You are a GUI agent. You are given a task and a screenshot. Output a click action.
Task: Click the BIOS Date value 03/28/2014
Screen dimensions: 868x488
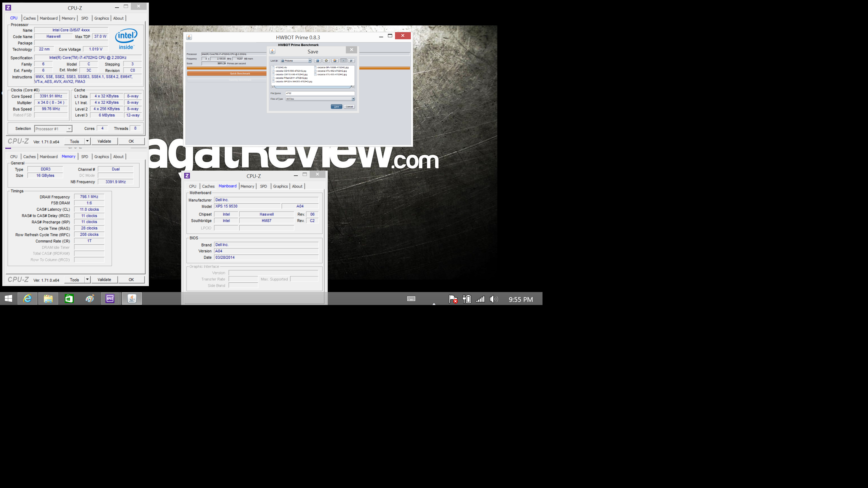266,257
